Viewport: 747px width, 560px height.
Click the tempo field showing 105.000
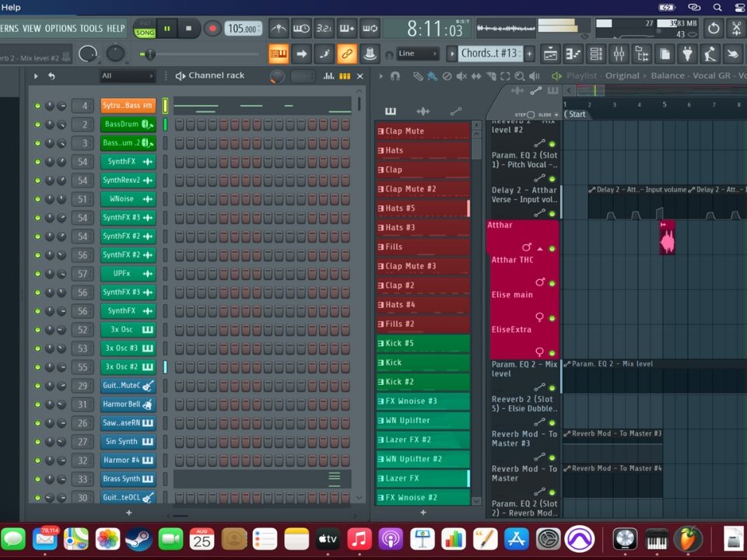tap(243, 29)
